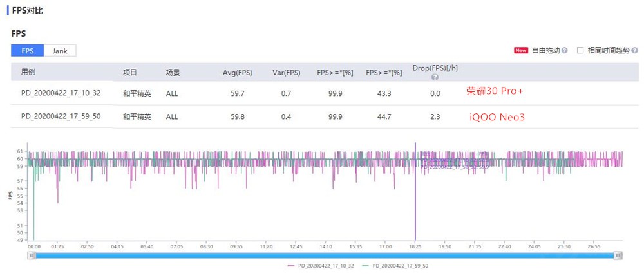Screen dimensions: 644x278
Task: Click Var FPS value 0.4
Action: coord(287,116)
